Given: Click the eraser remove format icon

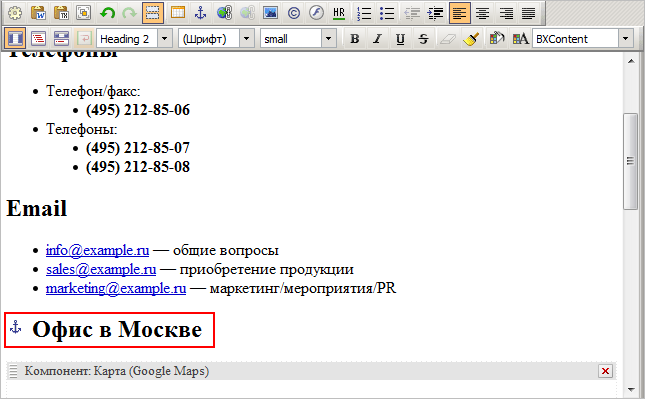Looking at the screenshot, I should (448, 39).
